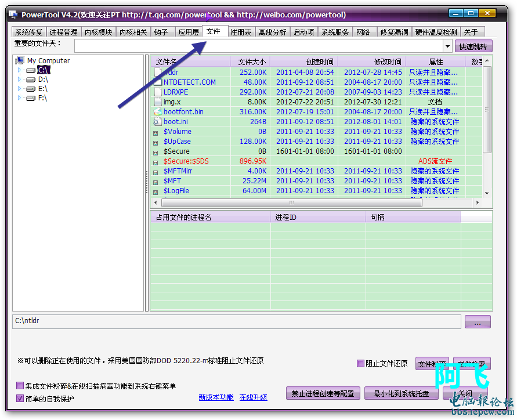Click file list scroll right arrow
Screen dimensions: 517x420
tap(478, 202)
